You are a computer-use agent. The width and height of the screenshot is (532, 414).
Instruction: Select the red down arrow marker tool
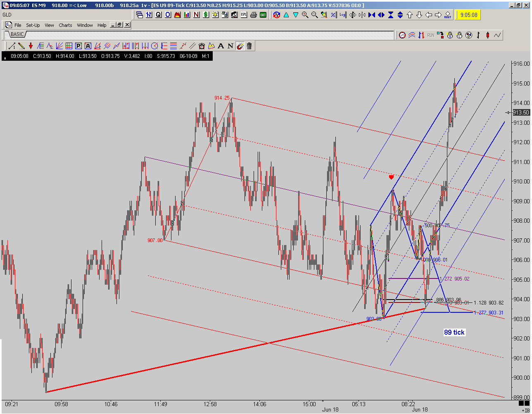click(31, 46)
